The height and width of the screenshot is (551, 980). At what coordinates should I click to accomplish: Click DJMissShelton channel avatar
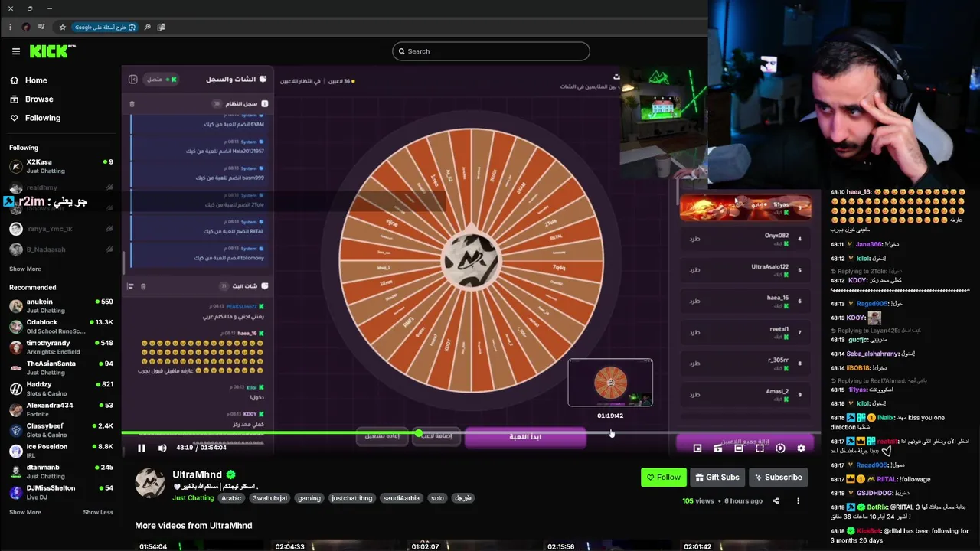tap(16, 492)
